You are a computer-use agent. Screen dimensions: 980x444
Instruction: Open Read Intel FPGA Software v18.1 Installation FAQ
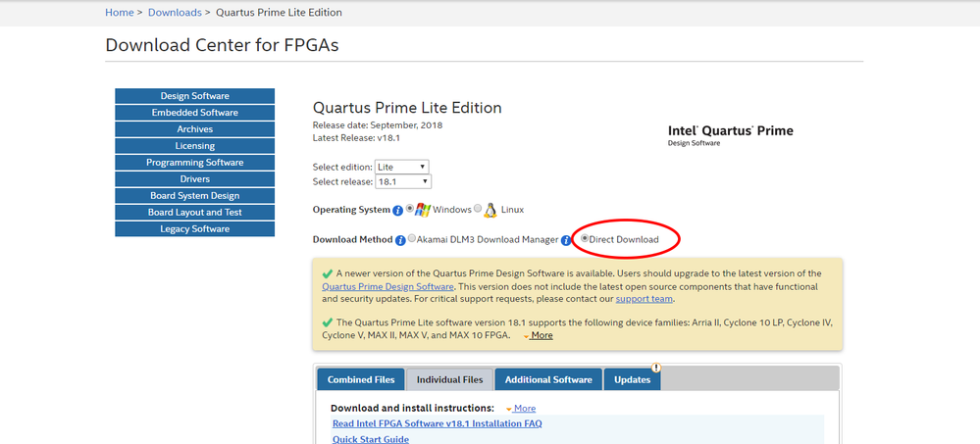tap(437, 423)
